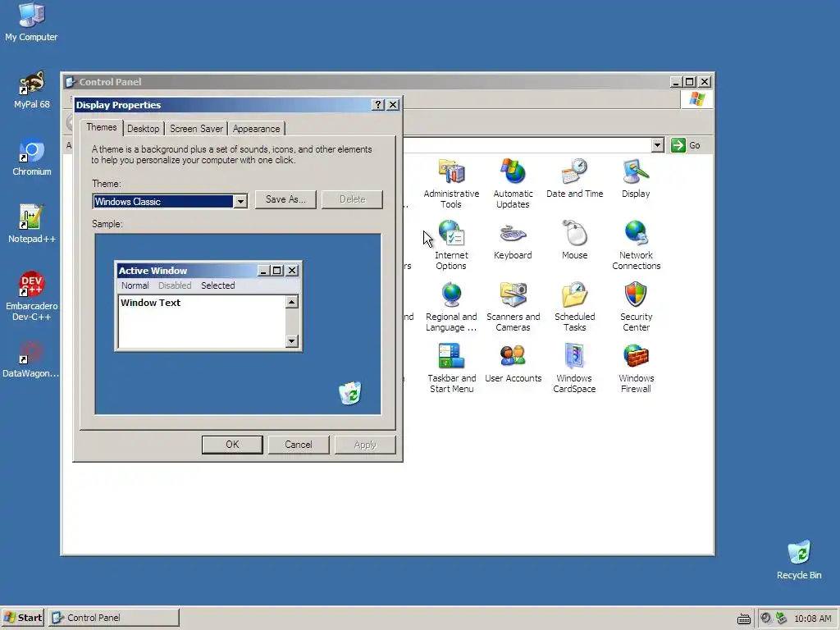Open Internet Options in Control Panel
The height and width of the screenshot is (630, 840).
click(451, 245)
